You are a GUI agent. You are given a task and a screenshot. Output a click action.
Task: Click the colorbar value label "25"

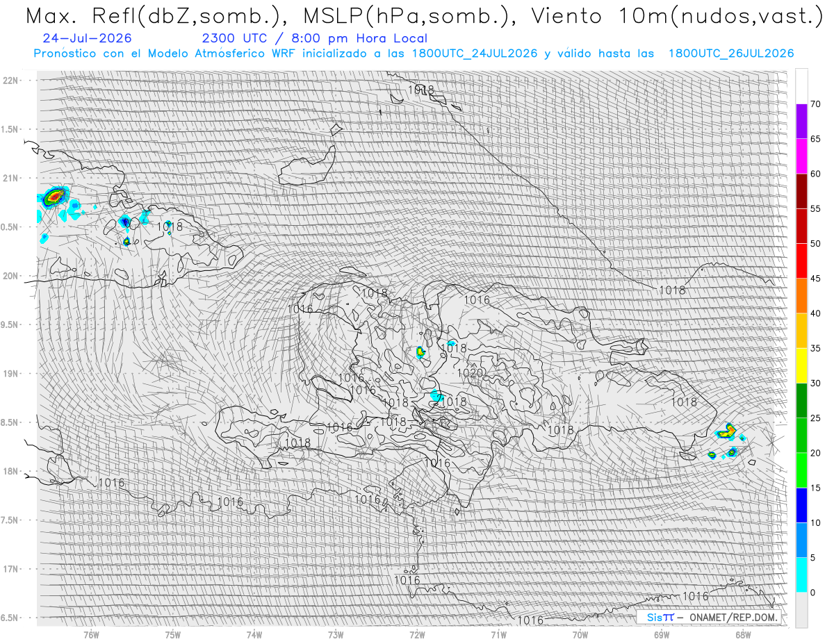(x=816, y=418)
